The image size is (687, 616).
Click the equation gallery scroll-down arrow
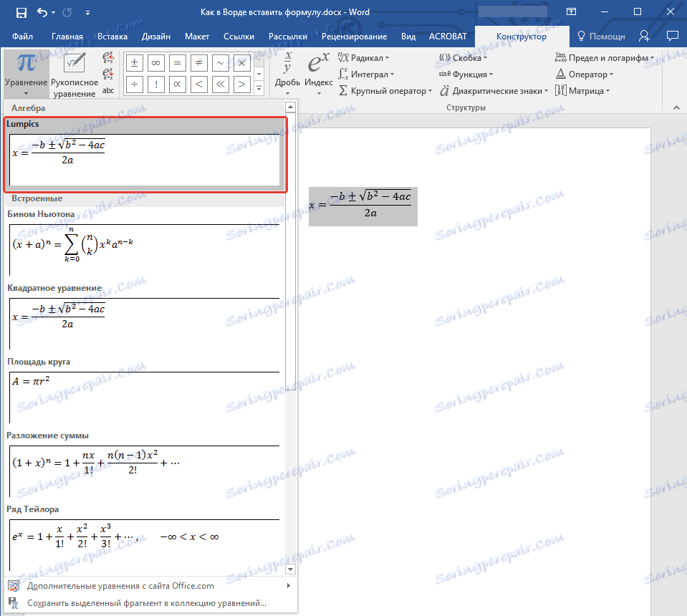click(290, 569)
